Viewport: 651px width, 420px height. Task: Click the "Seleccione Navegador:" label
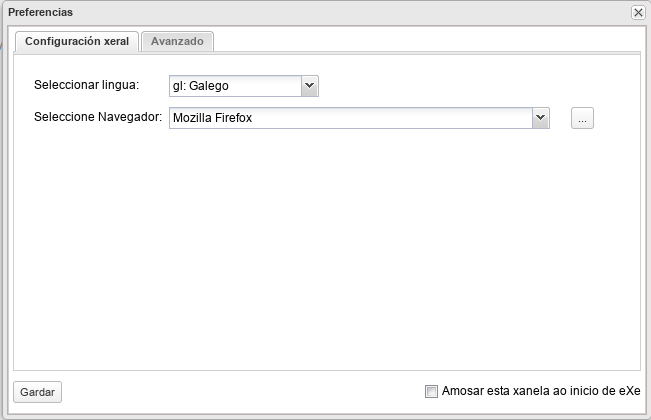(97, 117)
